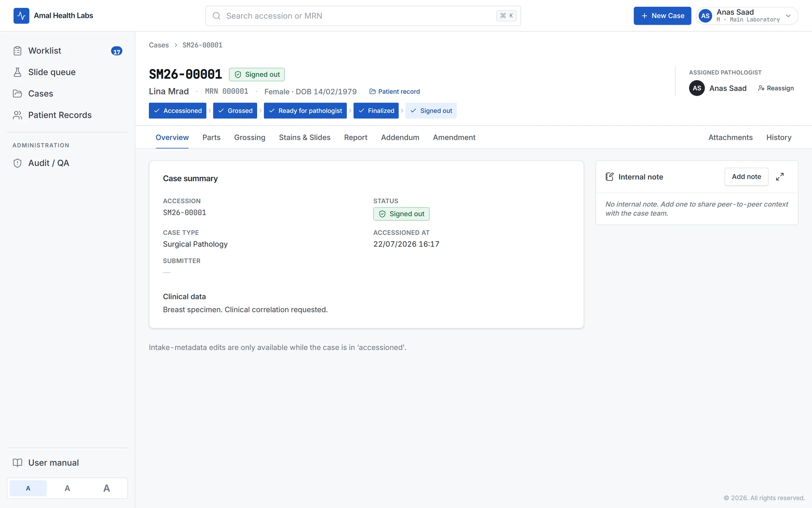Click the SM26-00001 breadcrumb
Image resolution: width=812 pixels, height=508 pixels.
(202, 45)
